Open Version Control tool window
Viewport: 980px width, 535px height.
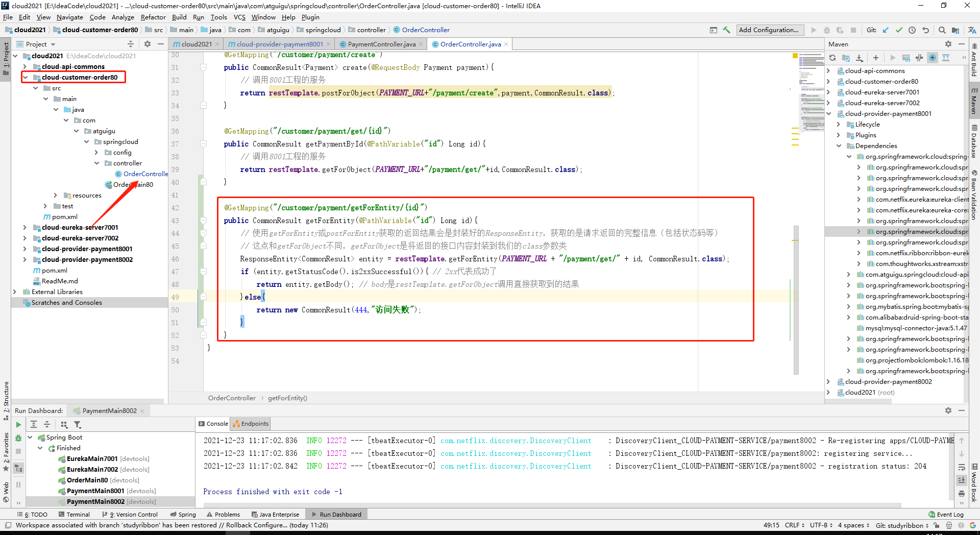130,515
